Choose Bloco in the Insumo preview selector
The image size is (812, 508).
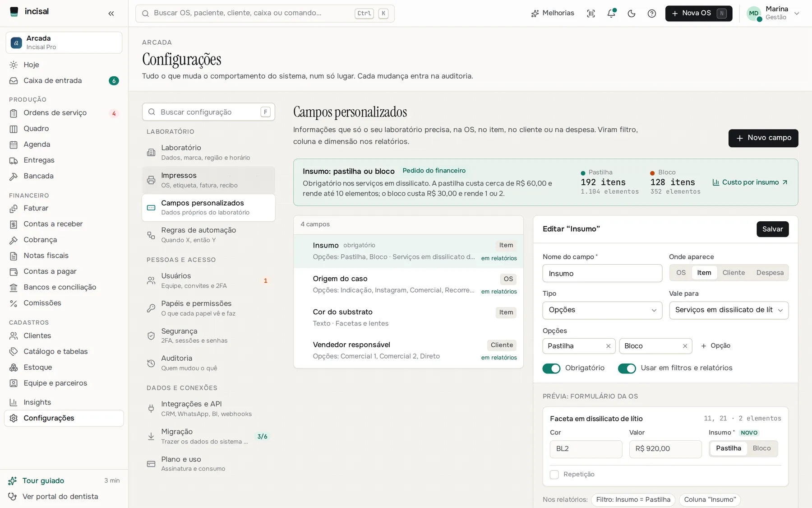pos(761,448)
